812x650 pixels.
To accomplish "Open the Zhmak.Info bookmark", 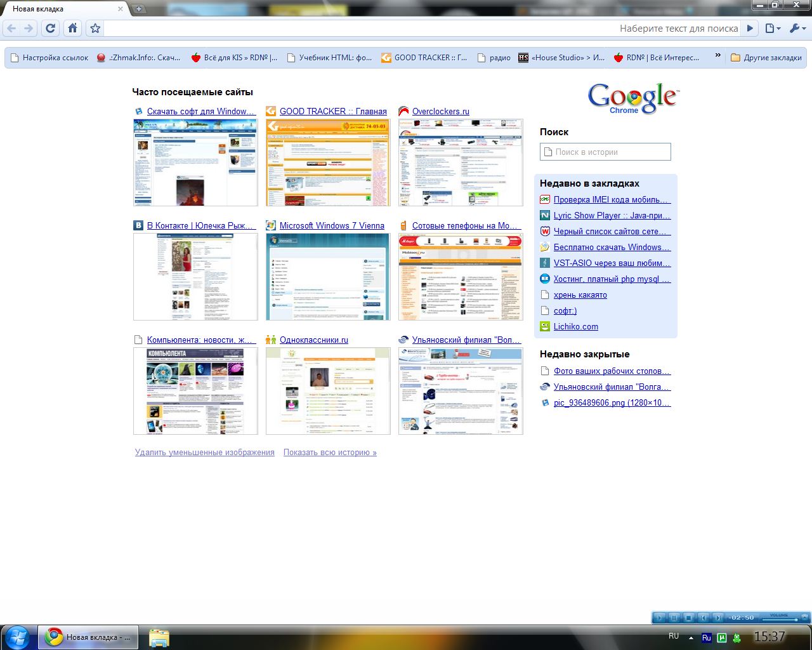I will click(x=139, y=58).
